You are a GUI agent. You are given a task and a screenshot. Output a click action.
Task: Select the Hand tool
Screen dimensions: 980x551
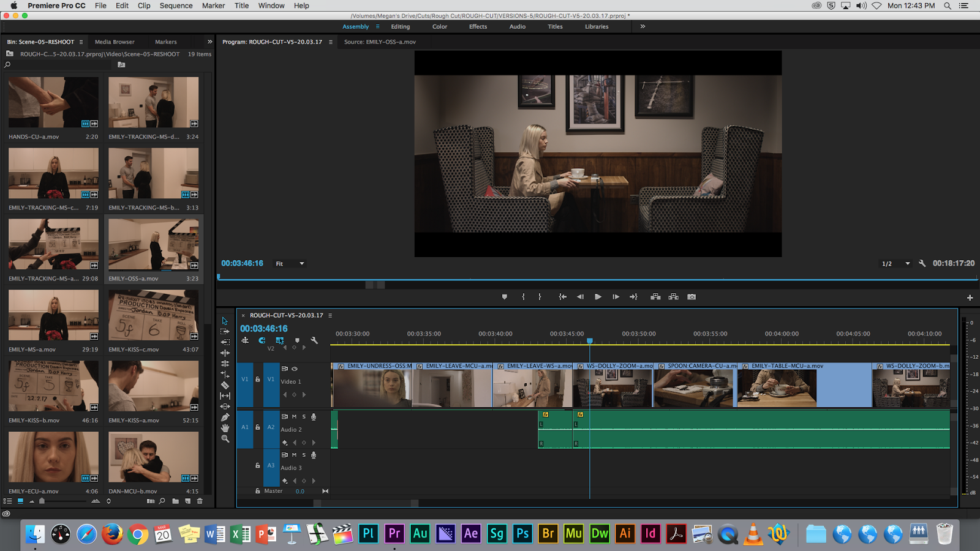pyautogui.click(x=225, y=428)
